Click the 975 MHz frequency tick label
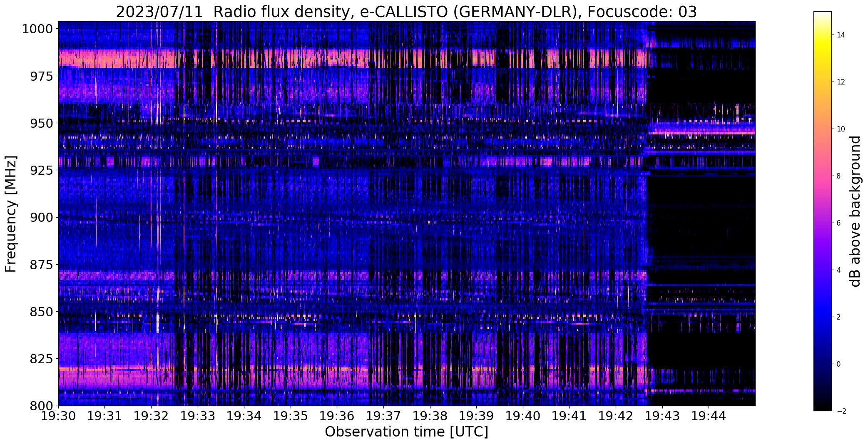868x444 pixels. pos(42,76)
